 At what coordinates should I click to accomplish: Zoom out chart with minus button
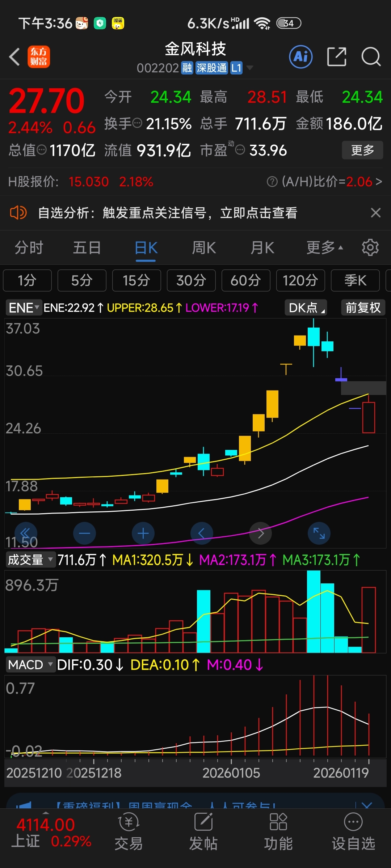pos(84,533)
